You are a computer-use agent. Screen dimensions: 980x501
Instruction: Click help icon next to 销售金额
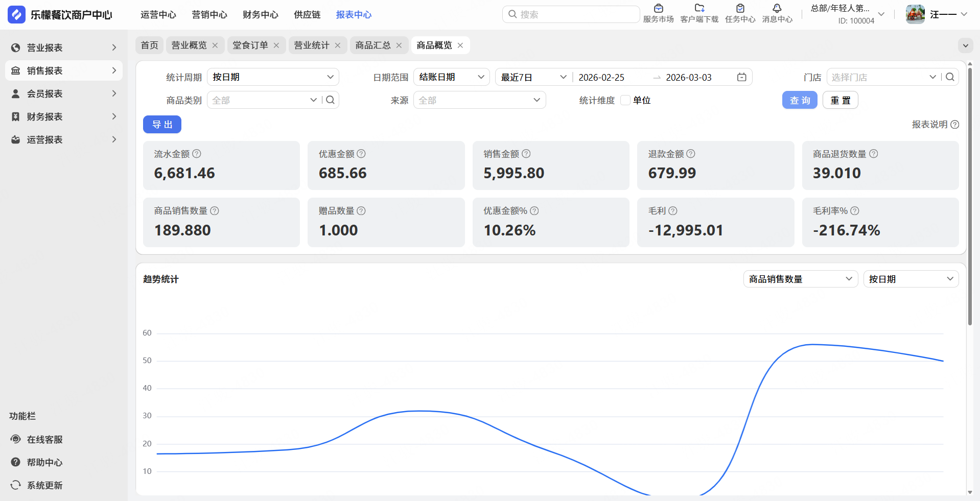[x=526, y=154]
